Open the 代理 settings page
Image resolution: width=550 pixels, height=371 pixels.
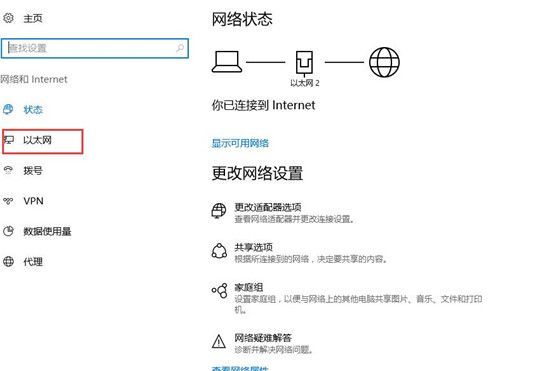point(33,262)
